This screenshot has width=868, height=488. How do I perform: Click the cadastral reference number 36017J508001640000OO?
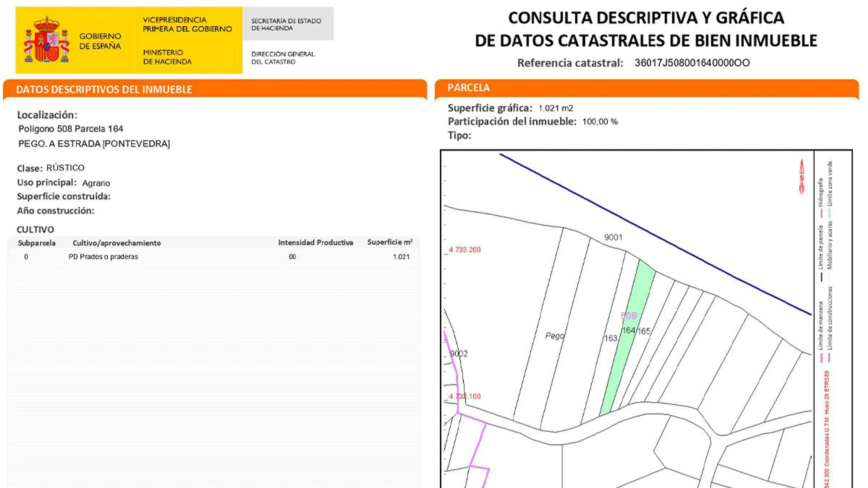pyautogui.click(x=692, y=63)
